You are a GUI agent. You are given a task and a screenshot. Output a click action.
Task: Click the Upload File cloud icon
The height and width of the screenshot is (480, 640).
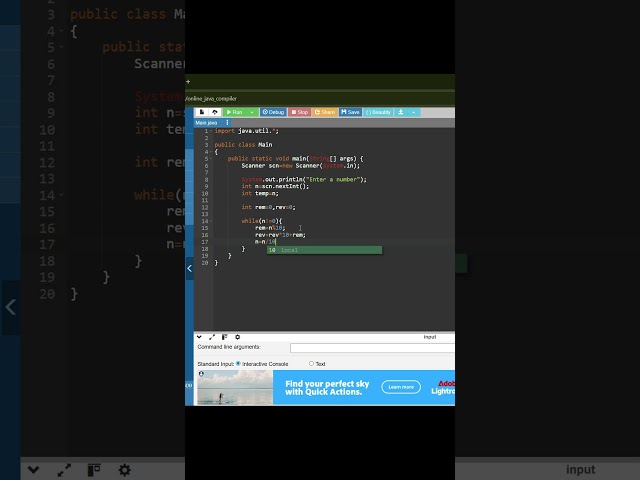pyautogui.click(x=215, y=112)
